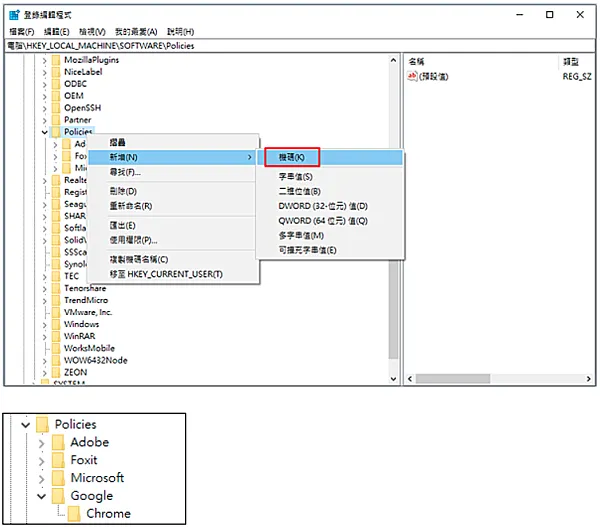Choose 可擴充字串值(E) from the submenu
Viewport: 600px width, 527px height.
[x=307, y=250]
